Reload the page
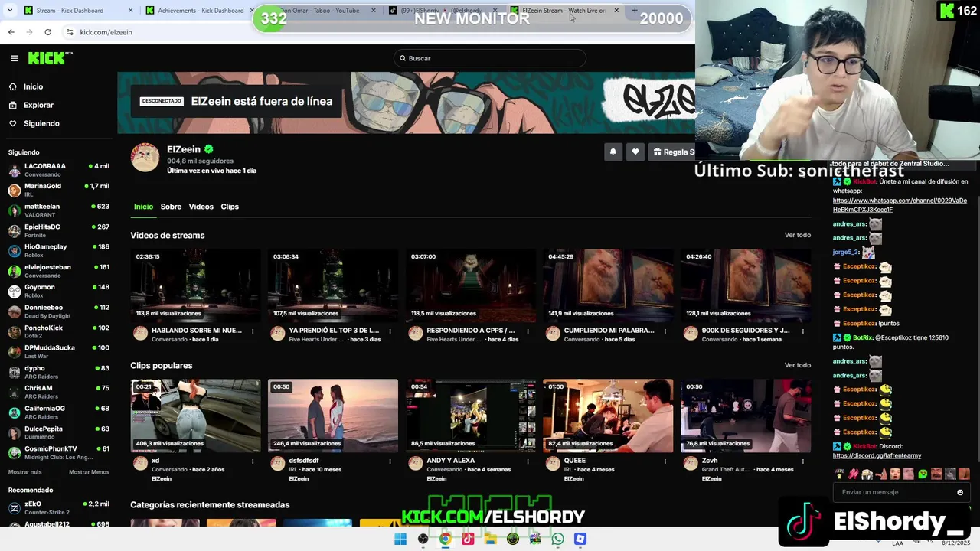980x551 pixels. pos(47,32)
